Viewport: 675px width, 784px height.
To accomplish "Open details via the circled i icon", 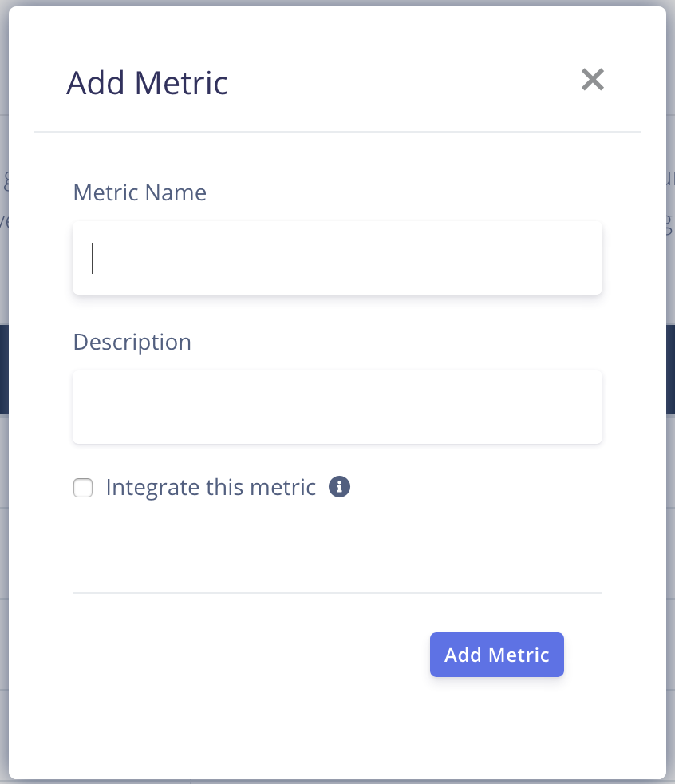I will (339, 486).
